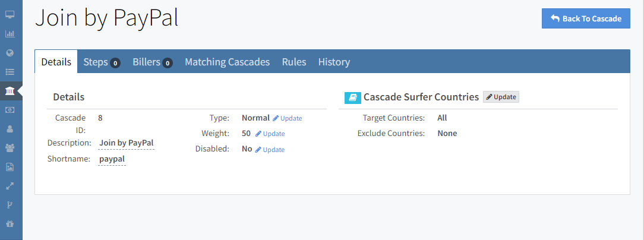
Task: Click the expand arrows sidebar icon
Action: pos(10,186)
